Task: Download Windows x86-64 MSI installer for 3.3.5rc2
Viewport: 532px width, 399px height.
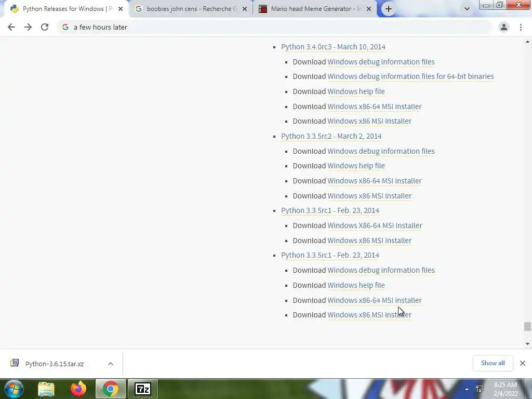Action: pos(374,181)
